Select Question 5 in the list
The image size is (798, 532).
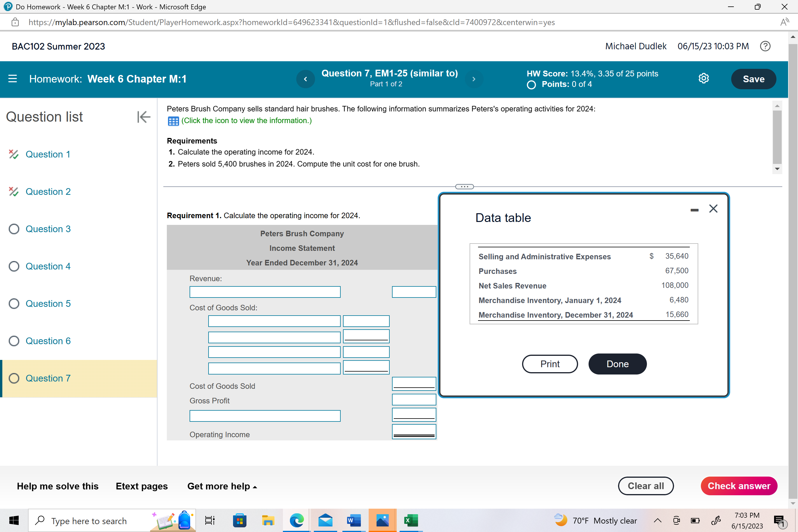click(x=48, y=304)
